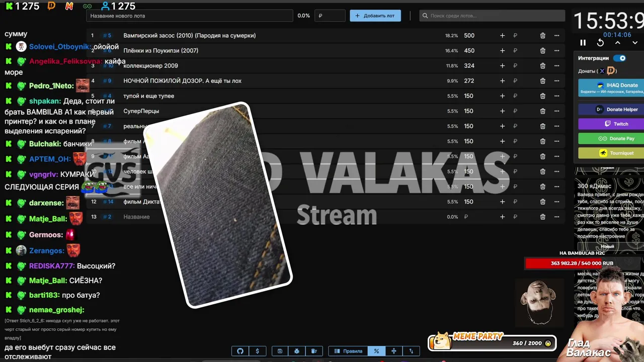Viewport: 644px width, 362px height.
Task: Click lot title Вампирский засос (2010)
Action: point(190,36)
